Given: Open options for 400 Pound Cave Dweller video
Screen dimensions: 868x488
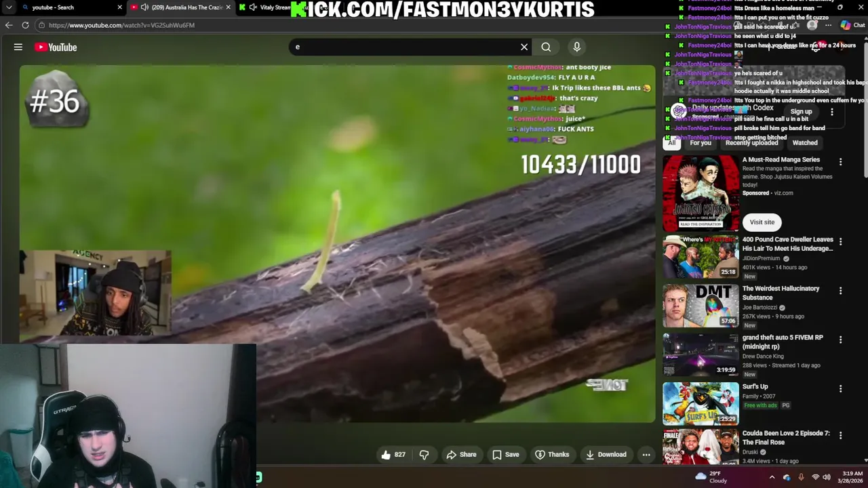Looking at the screenshot, I should (x=840, y=241).
